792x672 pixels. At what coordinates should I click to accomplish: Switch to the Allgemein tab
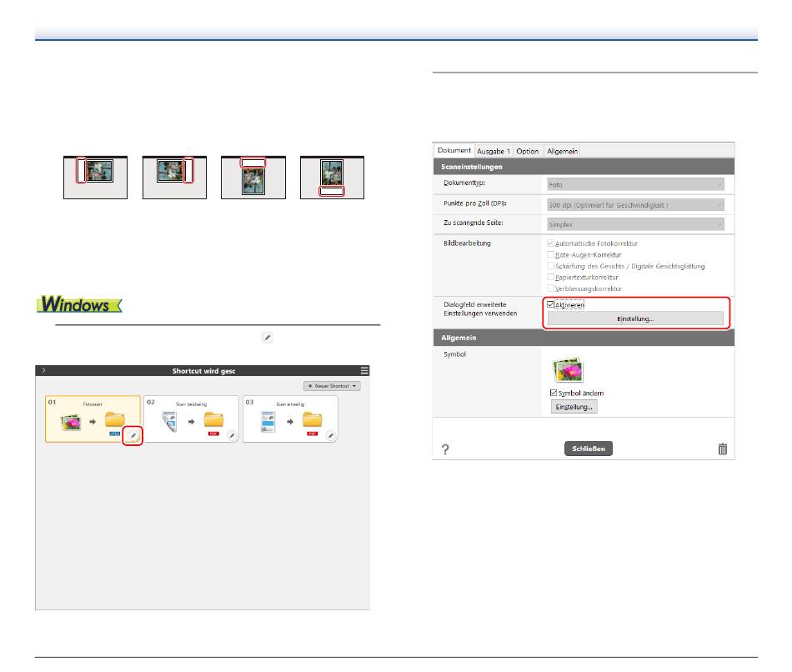coord(562,151)
